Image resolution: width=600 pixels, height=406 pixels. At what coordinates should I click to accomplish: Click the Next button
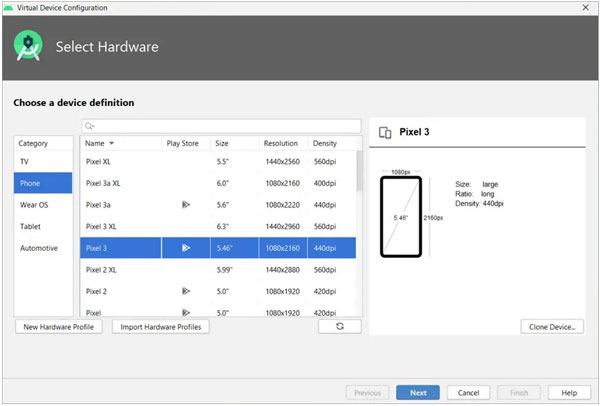tap(418, 393)
